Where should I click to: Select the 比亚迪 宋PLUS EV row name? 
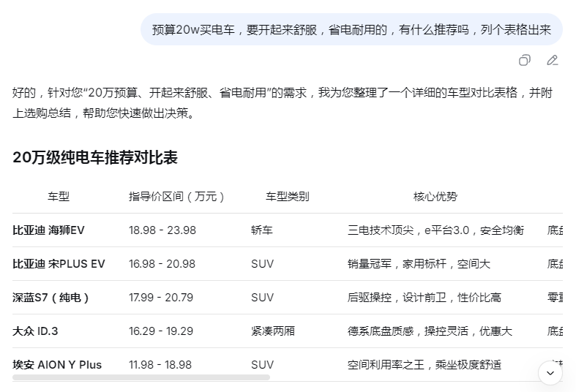59,264
